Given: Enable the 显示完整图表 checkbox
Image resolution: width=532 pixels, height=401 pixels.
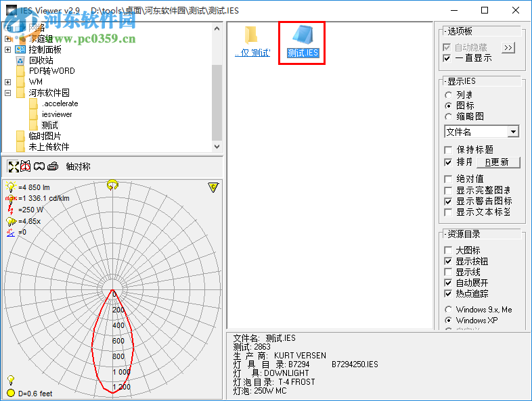Looking at the screenshot, I should tap(448, 190).
